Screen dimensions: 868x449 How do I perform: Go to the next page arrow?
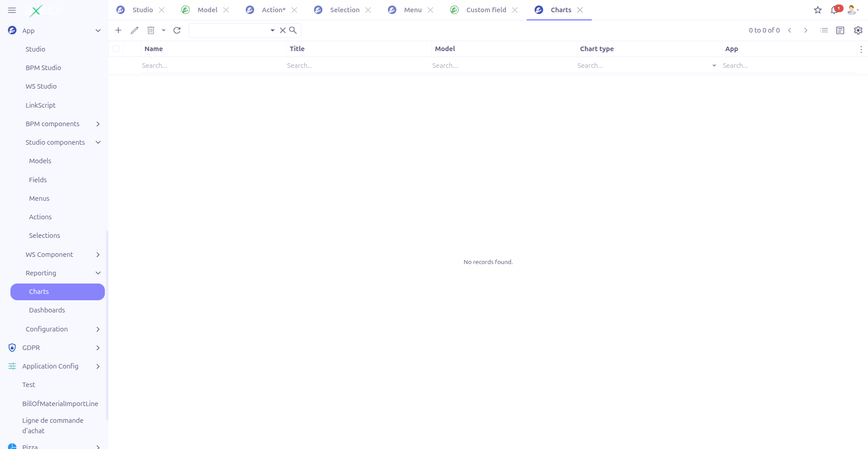[x=806, y=30]
